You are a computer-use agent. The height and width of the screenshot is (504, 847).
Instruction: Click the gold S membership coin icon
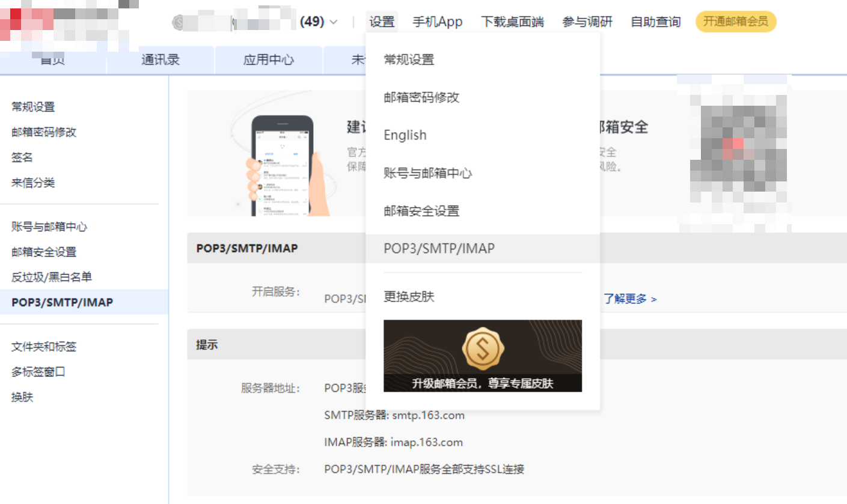coord(483,348)
